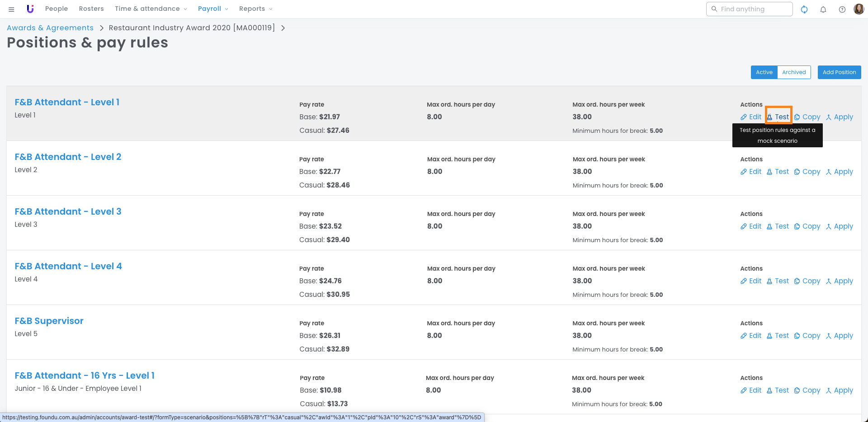Click the foundU logo icon

pos(30,9)
